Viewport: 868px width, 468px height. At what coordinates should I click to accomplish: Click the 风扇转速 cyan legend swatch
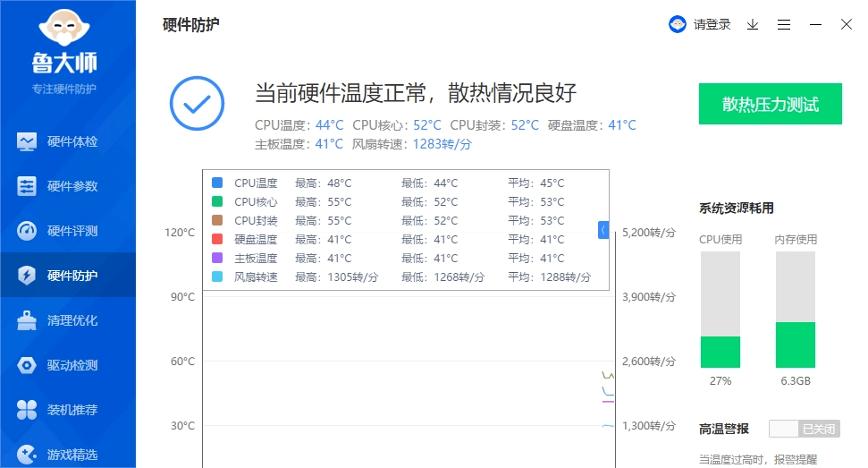(217, 277)
